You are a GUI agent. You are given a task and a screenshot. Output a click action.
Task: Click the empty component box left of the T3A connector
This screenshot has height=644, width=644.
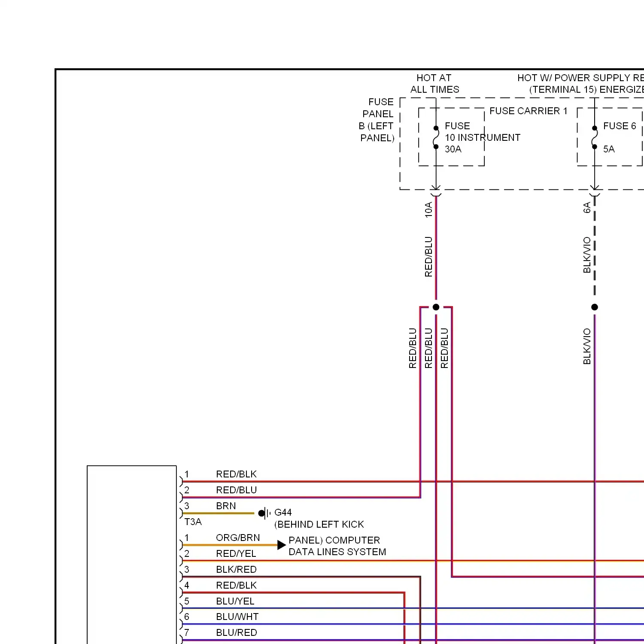(x=132, y=555)
